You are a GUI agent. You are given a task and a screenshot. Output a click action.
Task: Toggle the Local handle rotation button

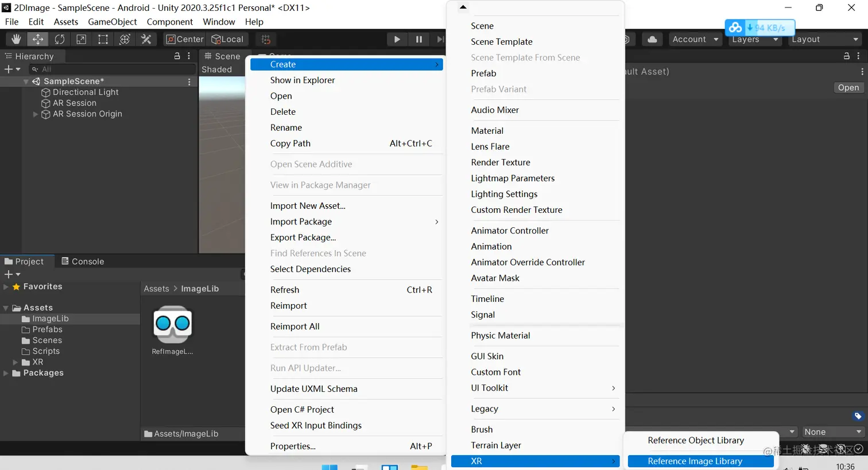point(228,39)
